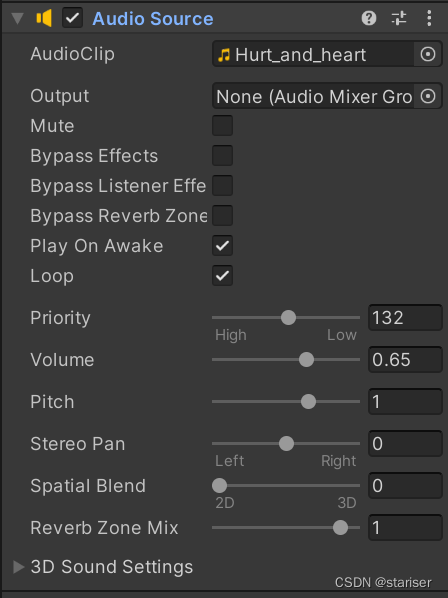This screenshot has width=448, height=598.
Task: Open the component presets sliders icon
Action: tap(399, 18)
